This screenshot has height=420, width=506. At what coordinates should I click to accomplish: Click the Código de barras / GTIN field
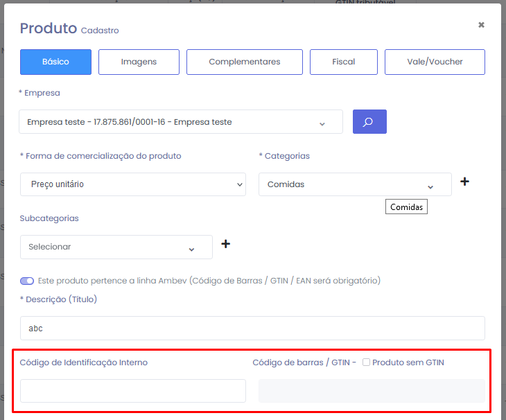point(372,391)
